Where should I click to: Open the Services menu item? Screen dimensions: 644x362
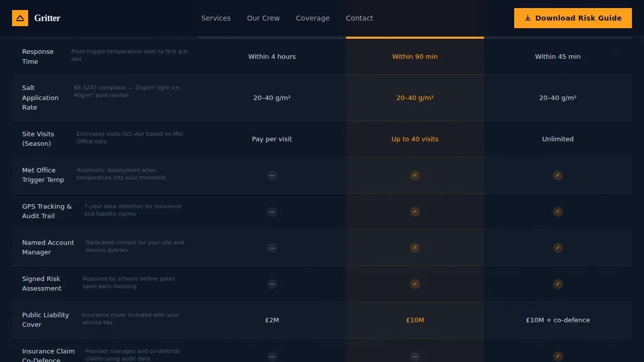(x=216, y=18)
